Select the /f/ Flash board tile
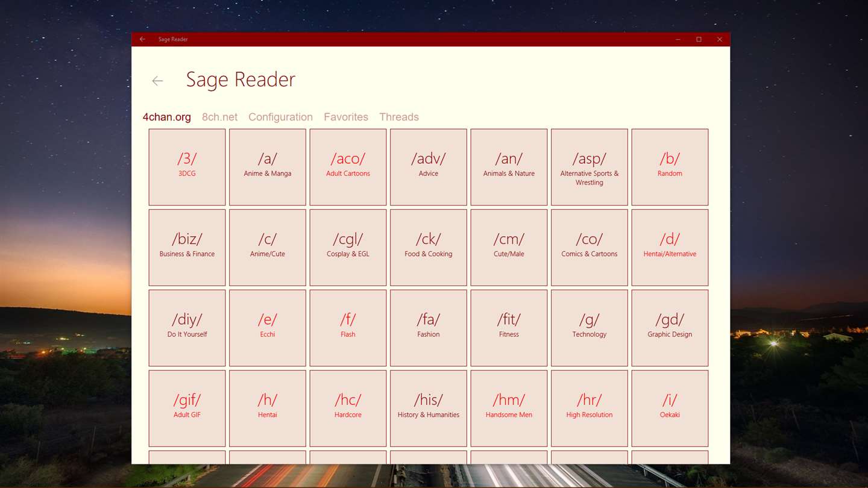This screenshot has height=488, width=868. click(348, 328)
